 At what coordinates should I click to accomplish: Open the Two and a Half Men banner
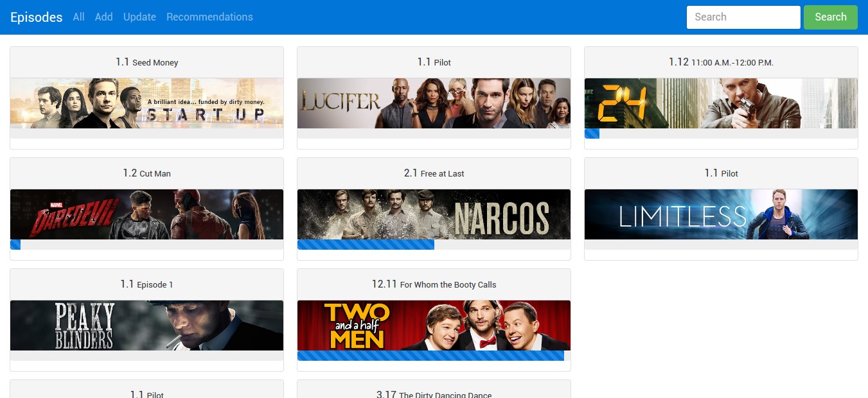(x=434, y=325)
